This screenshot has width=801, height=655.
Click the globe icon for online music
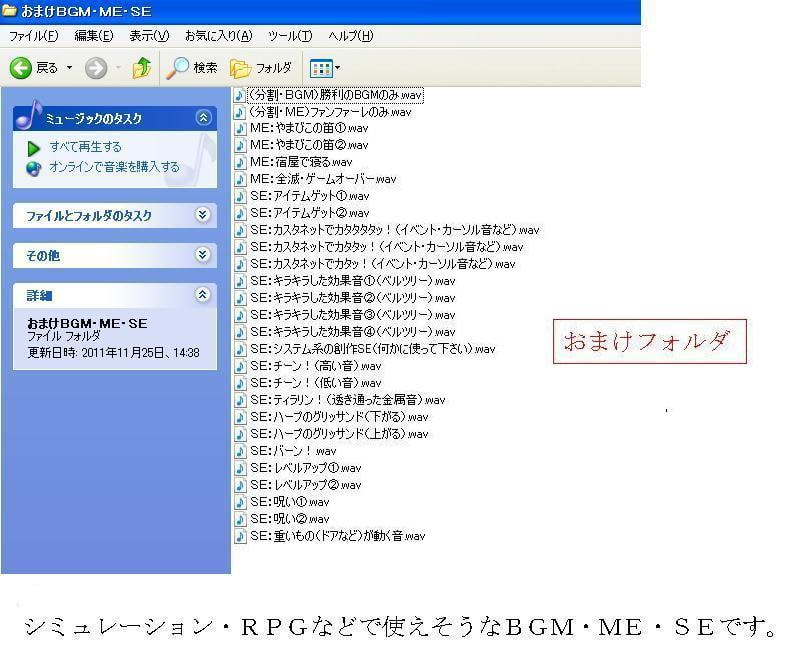point(33,169)
